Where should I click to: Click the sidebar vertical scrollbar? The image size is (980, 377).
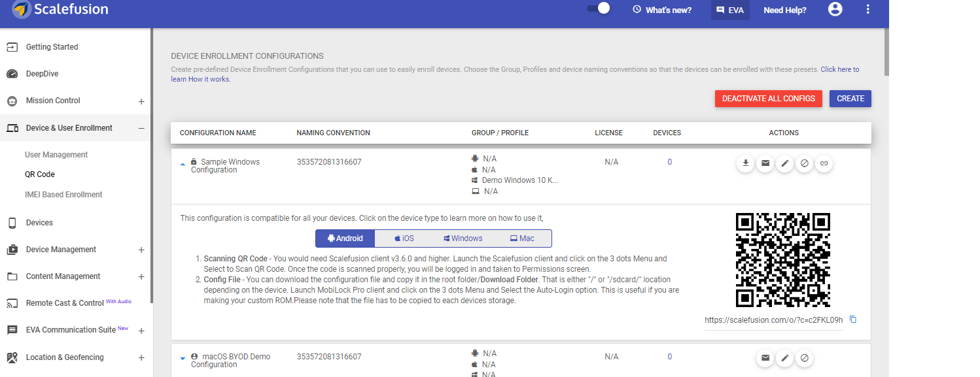[x=151, y=165]
